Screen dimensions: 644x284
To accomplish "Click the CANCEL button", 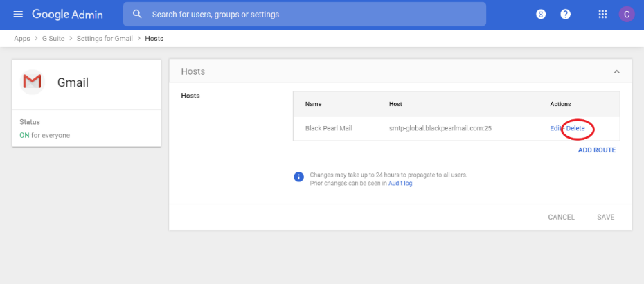I will [x=562, y=217].
